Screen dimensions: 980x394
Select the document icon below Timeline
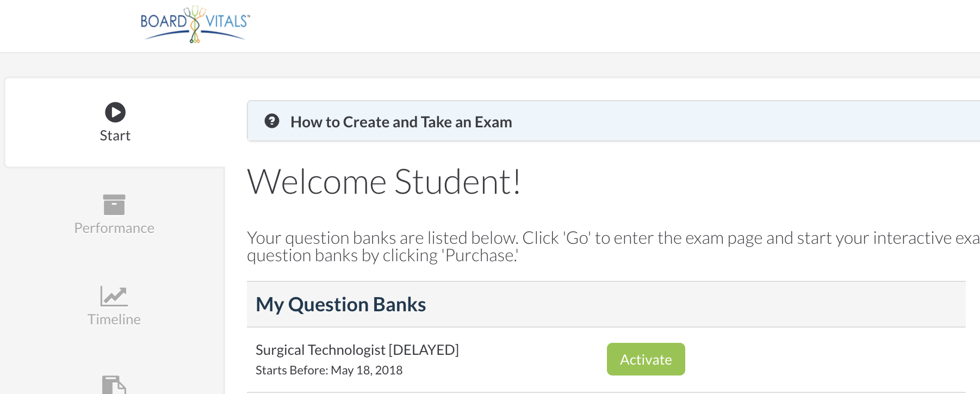114,385
